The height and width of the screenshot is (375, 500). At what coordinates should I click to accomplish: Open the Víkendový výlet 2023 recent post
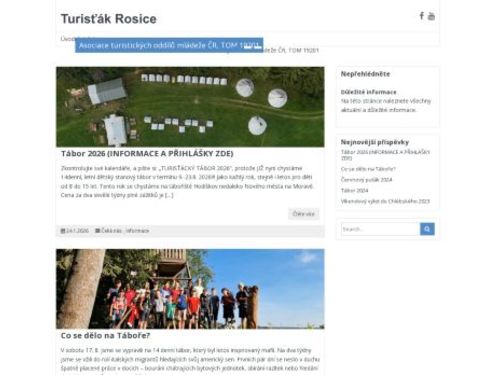385,201
